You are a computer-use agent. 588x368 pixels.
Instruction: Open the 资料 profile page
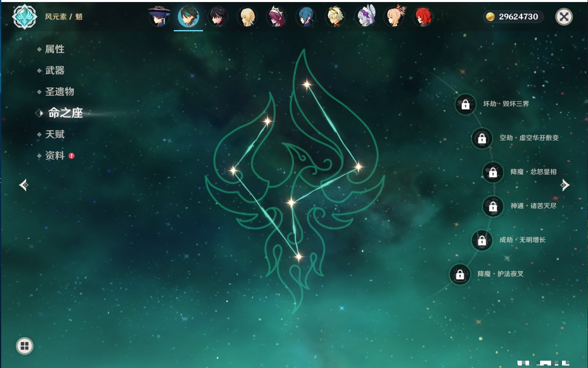55,155
